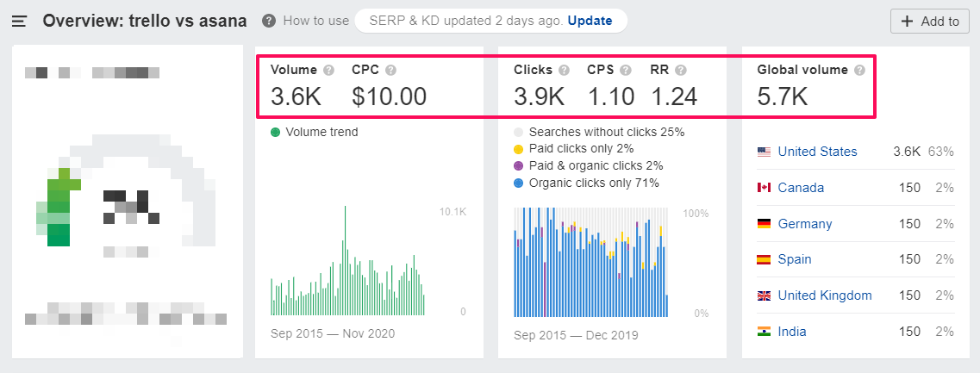Click the help icon next to Clicks

[564, 70]
